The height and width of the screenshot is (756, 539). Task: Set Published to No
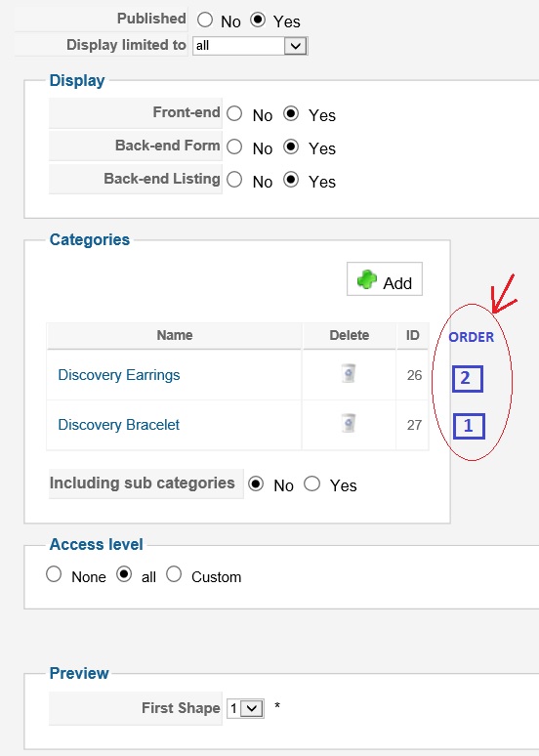pos(205,20)
